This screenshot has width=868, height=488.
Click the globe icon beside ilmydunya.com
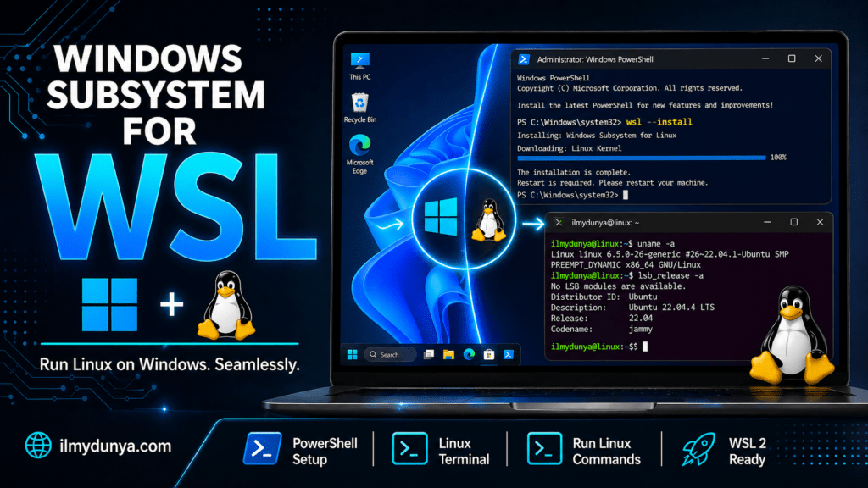[x=36, y=445]
